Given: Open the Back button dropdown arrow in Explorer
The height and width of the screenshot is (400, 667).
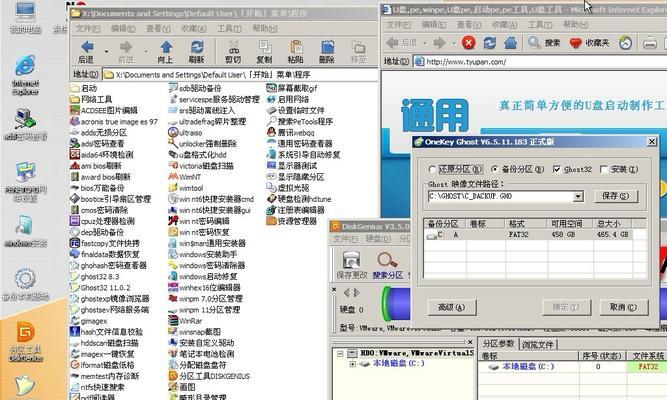Looking at the screenshot, I should tap(106, 51).
